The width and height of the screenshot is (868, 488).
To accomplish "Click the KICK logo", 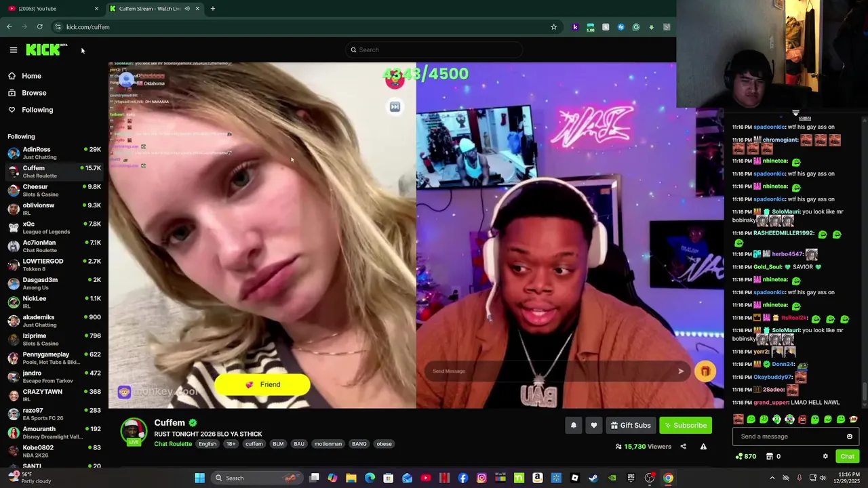I will tap(46, 49).
